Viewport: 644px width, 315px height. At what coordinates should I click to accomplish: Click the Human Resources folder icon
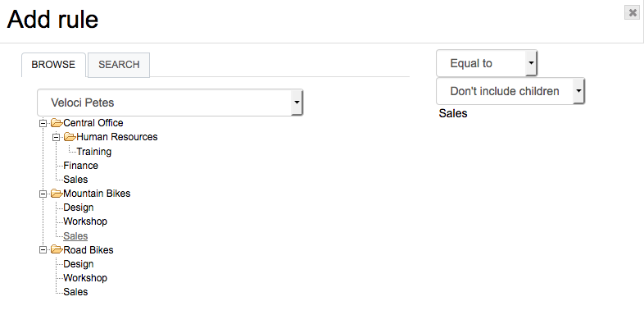coord(70,136)
